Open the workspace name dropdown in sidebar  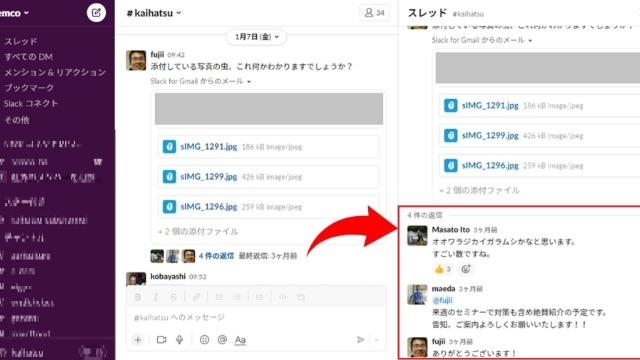coord(14,13)
